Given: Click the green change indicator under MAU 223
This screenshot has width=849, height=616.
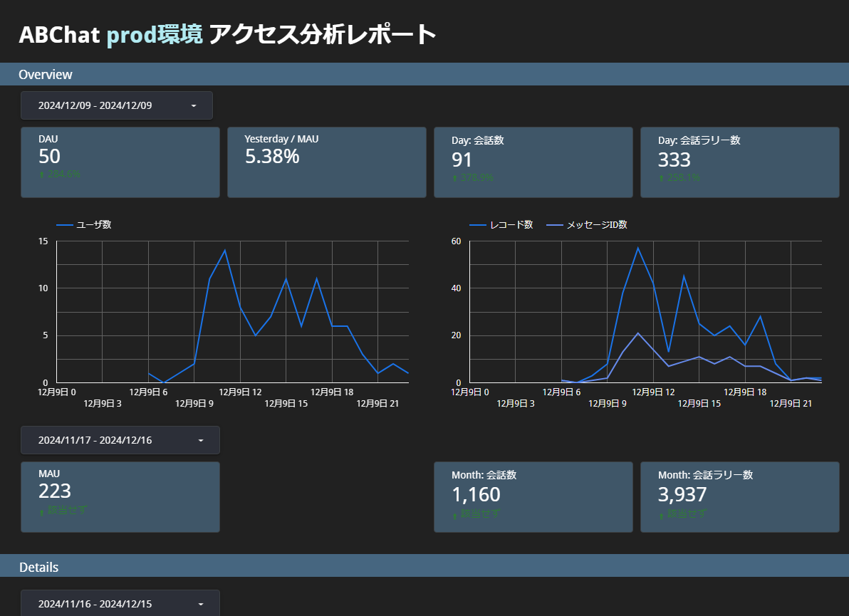Looking at the screenshot, I should point(63,511).
